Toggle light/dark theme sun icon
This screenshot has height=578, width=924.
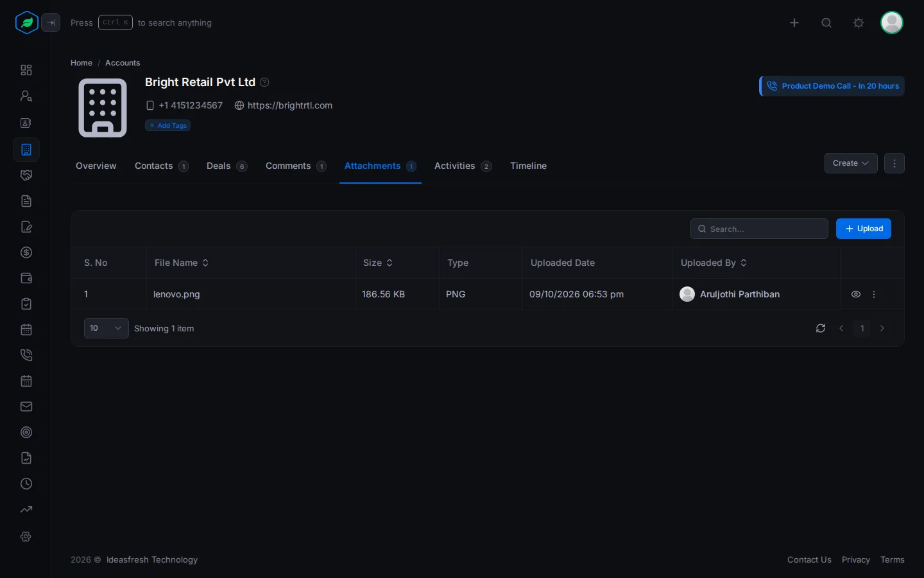[x=859, y=22]
